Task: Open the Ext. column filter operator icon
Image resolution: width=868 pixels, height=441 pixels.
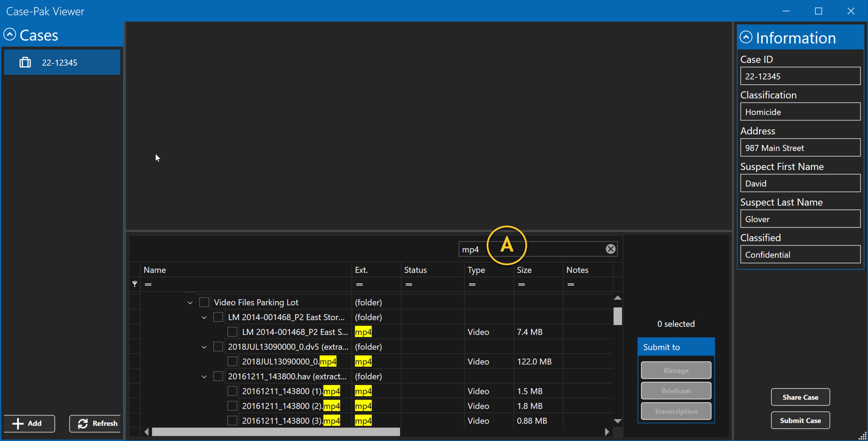Action: 360,285
